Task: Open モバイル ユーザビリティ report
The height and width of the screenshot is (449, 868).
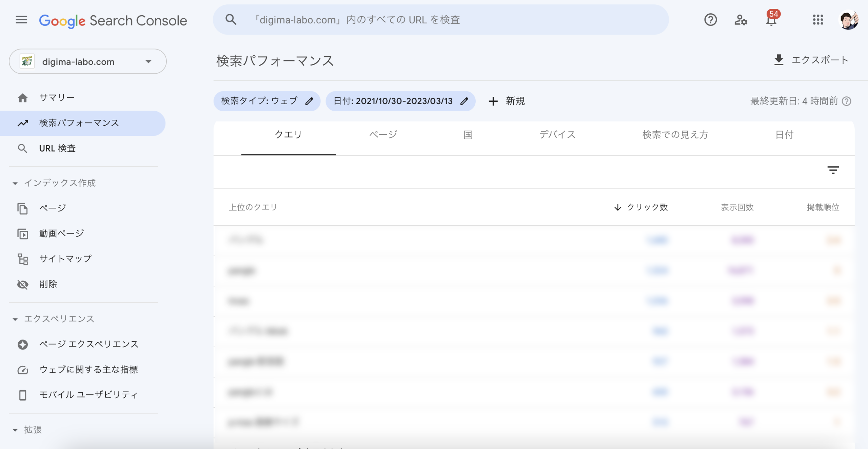Action: click(x=88, y=395)
